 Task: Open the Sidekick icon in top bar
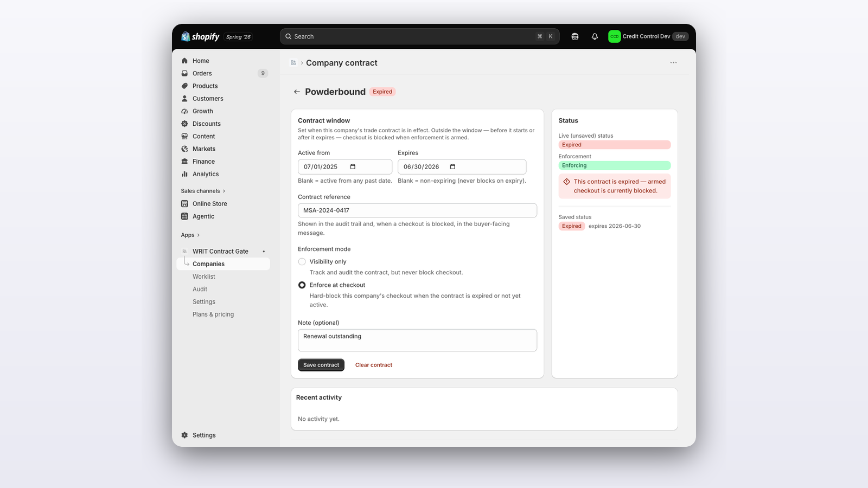pos(575,36)
